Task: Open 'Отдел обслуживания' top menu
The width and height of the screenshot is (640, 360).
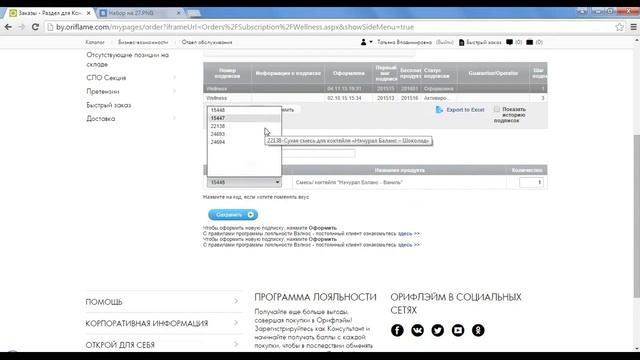Action: (x=207, y=42)
